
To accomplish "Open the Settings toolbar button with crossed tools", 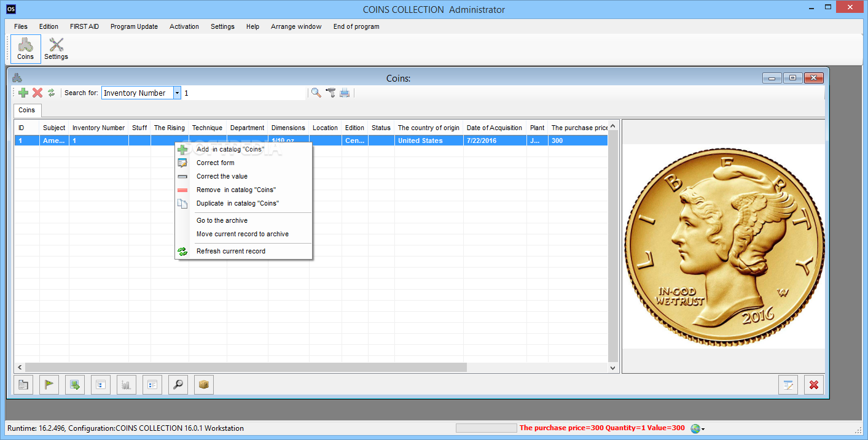I will 56,49.
